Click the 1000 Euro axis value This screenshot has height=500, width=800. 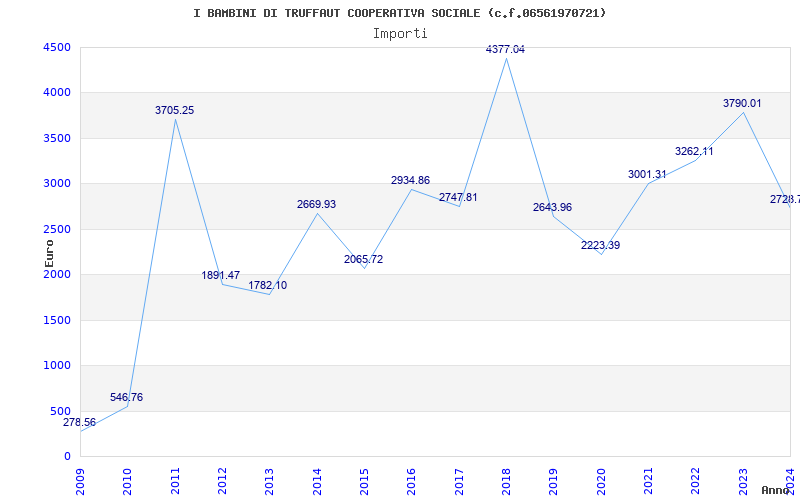(x=57, y=366)
